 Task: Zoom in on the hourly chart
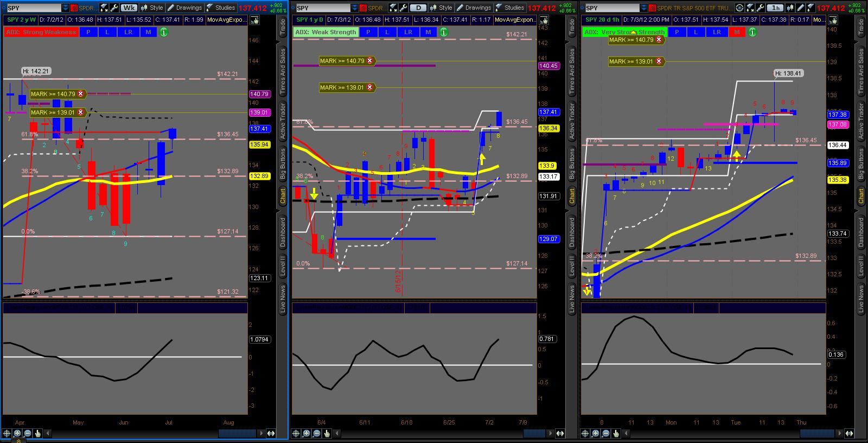pos(596,433)
